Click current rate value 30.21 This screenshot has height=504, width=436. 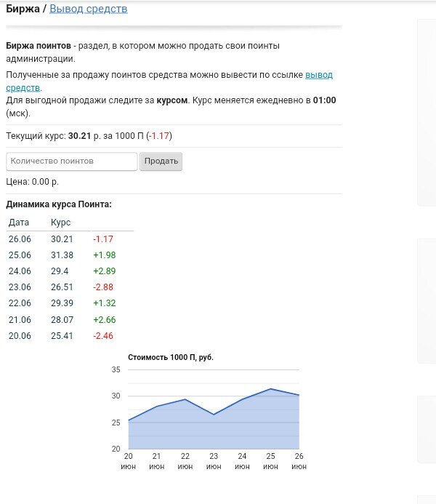pos(79,136)
